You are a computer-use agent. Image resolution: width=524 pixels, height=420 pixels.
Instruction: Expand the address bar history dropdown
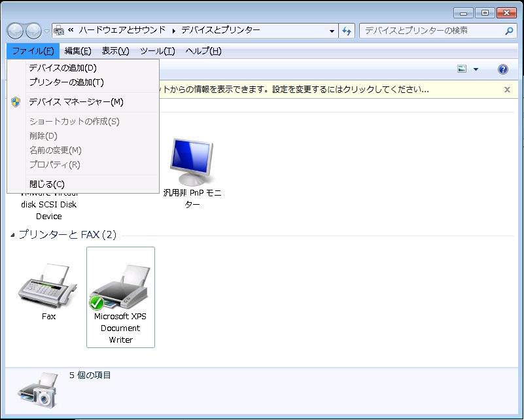[x=332, y=31]
